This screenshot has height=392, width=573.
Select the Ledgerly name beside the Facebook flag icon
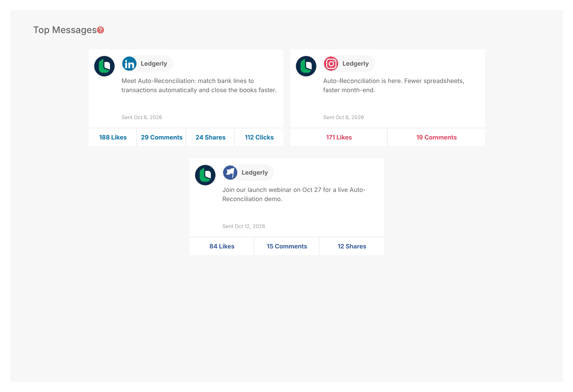coord(255,173)
